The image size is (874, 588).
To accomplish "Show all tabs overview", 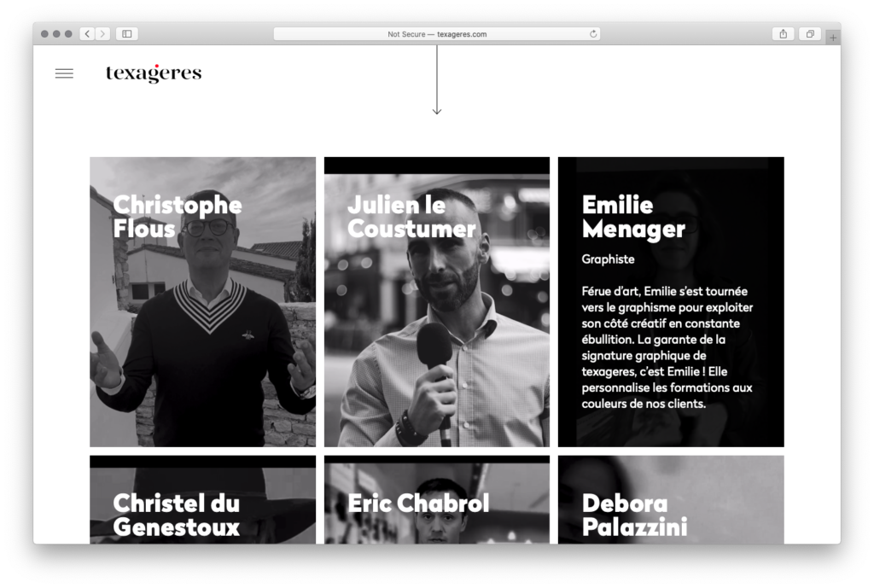I will (x=810, y=34).
